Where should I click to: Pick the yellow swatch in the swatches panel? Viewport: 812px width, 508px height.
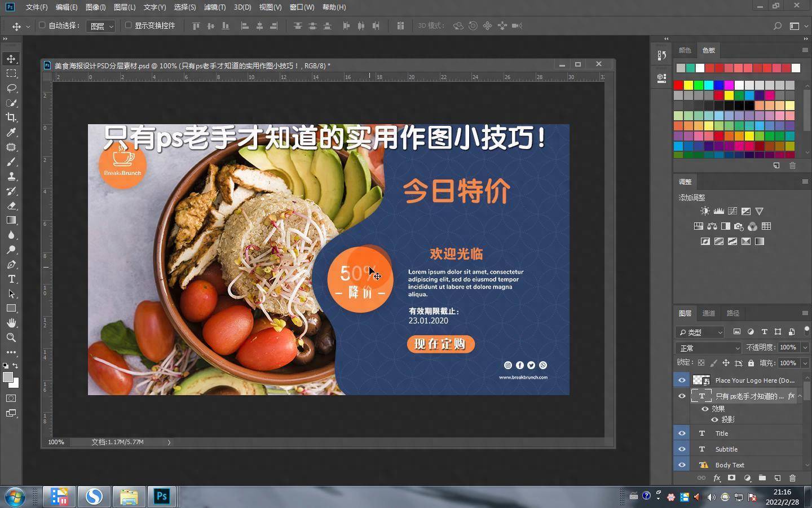point(689,85)
